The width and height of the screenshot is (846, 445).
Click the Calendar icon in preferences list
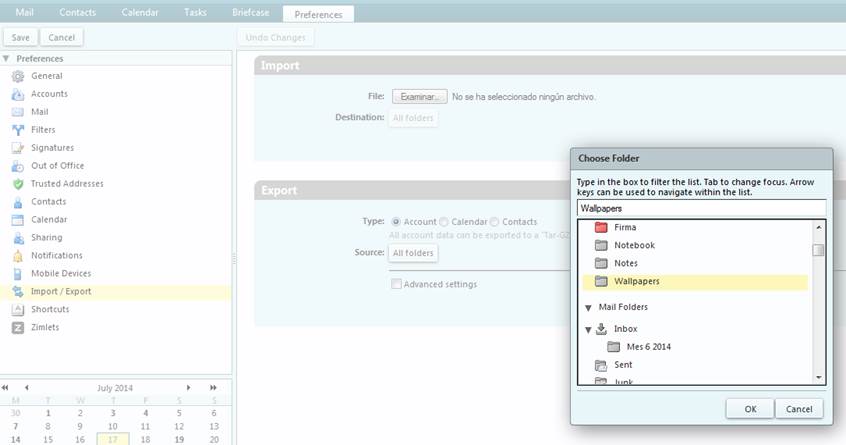click(x=18, y=220)
